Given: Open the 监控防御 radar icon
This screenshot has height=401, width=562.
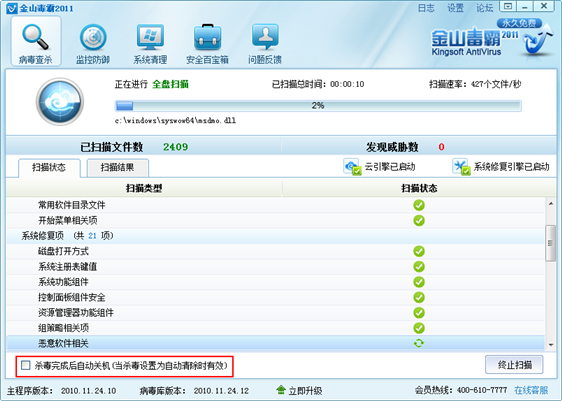Looking at the screenshot, I should (x=93, y=37).
